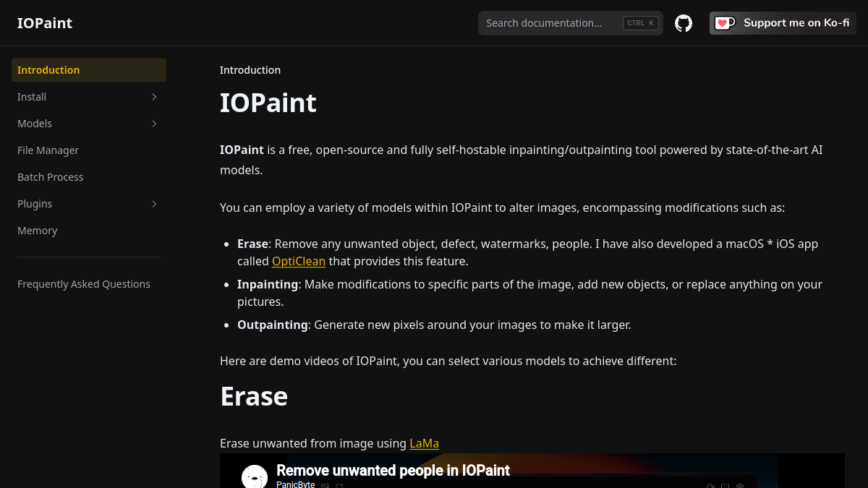The height and width of the screenshot is (488, 868).
Task: Focus the Search documentation field
Action: point(571,23)
